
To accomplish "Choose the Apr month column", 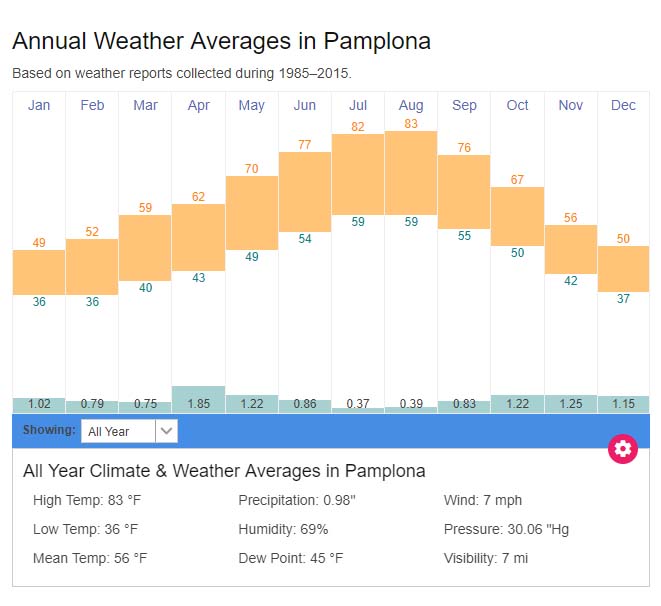I will pos(198,105).
